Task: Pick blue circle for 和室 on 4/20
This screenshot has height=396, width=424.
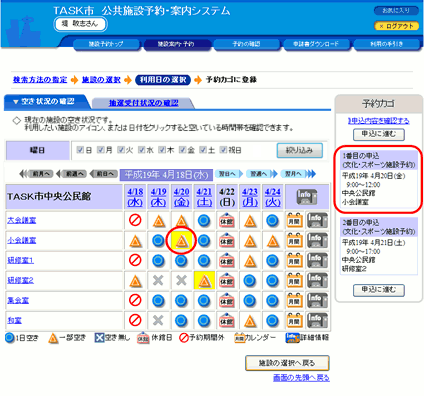Action: (181, 320)
